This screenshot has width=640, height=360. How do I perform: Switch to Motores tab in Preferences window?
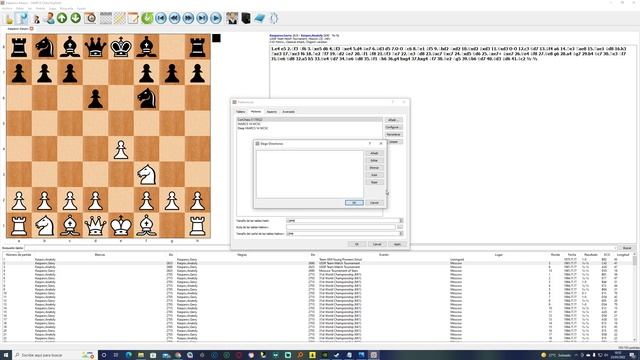point(256,111)
